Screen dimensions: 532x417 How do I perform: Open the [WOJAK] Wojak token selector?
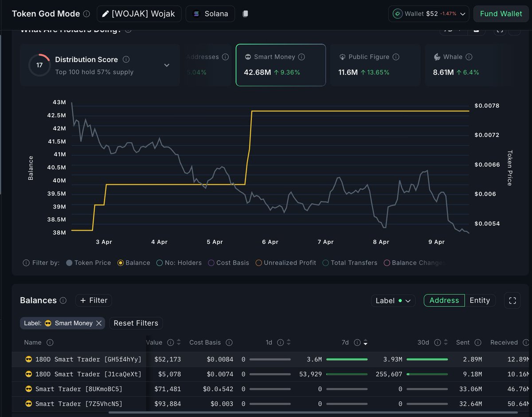(x=139, y=14)
